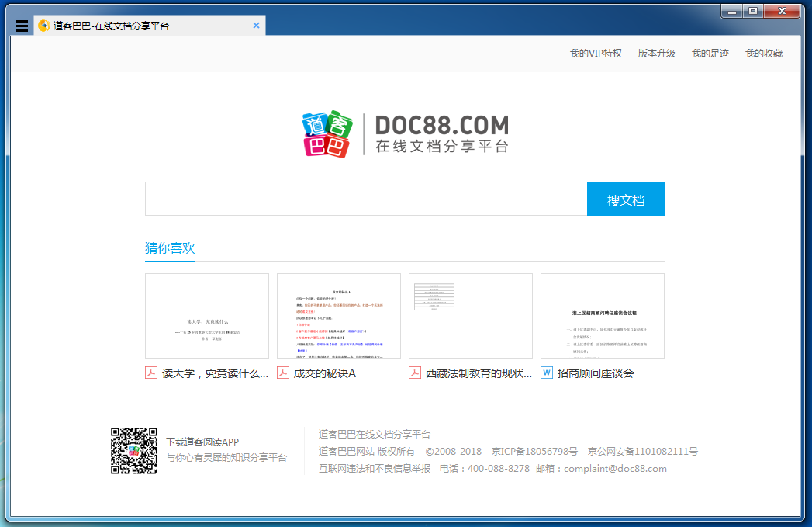Click 京公网安备1101082111号 footer text
The height and width of the screenshot is (527, 812).
[643, 452]
